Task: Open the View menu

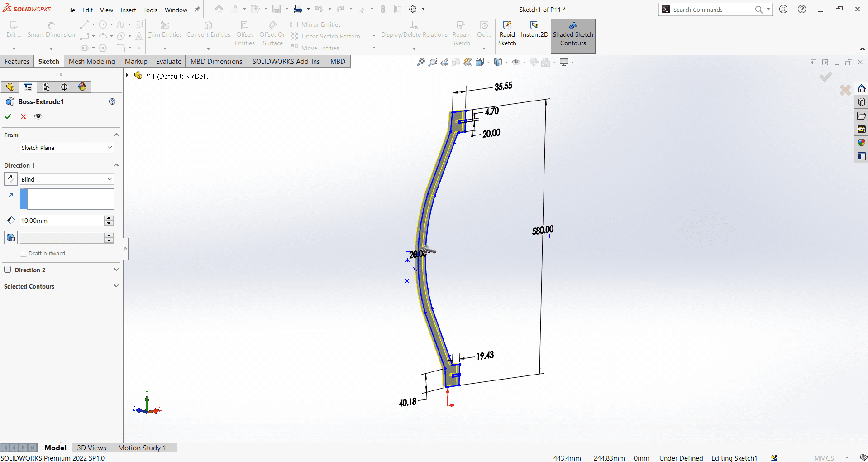Action: coord(106,10)
